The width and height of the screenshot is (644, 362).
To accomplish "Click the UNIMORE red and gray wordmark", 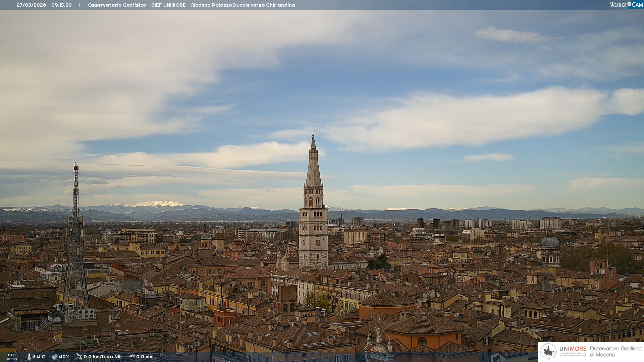I will point(573,349).
